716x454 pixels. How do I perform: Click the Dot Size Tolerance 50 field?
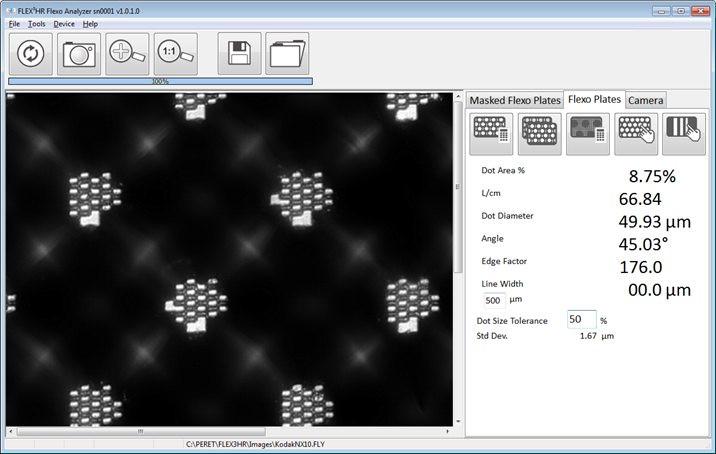coord(582,319)
